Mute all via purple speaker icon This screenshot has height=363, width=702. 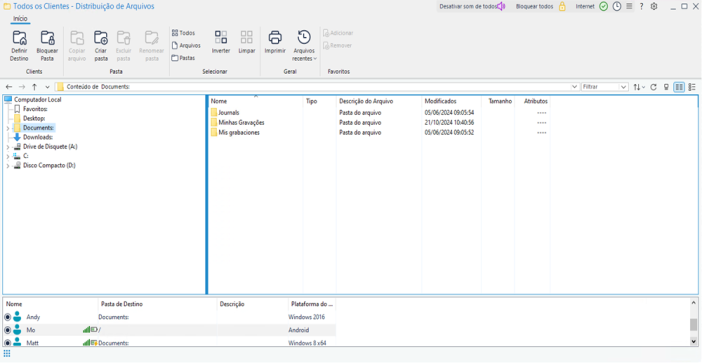501,6
